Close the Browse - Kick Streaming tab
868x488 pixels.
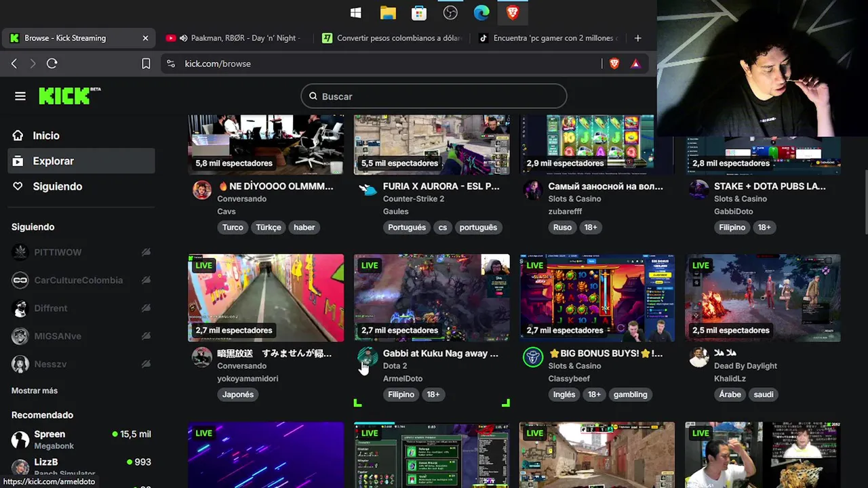(x=145, y=38)
